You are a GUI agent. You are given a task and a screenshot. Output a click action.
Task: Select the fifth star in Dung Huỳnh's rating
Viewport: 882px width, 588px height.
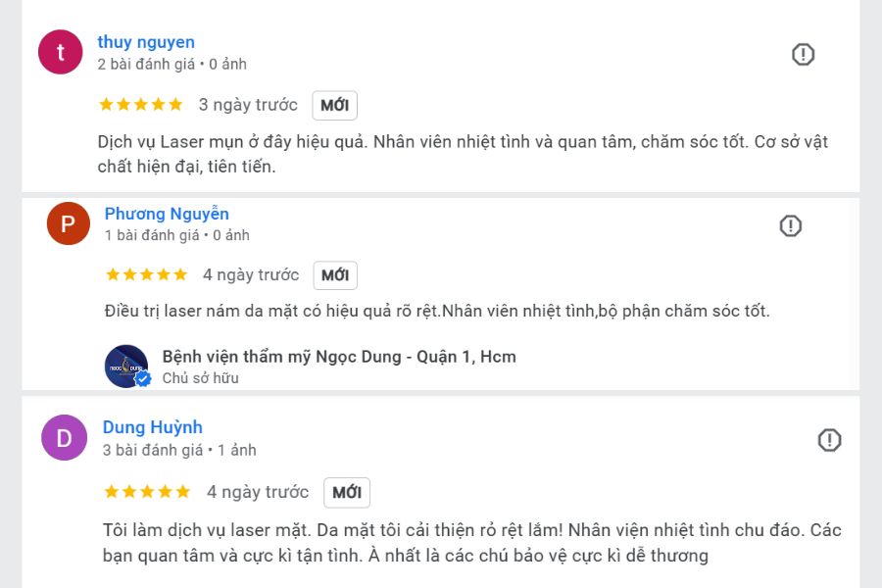coord(182,492)
